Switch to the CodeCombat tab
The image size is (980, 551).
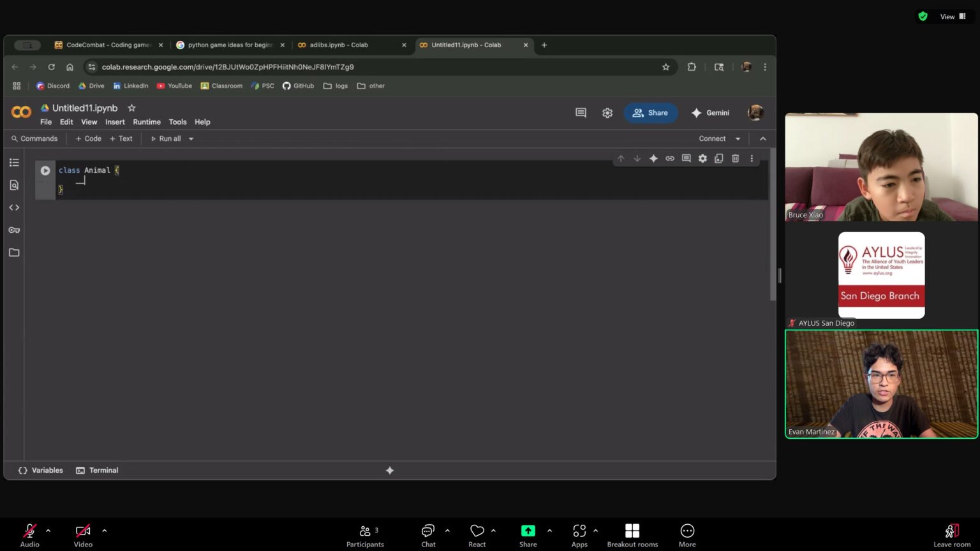(x=108, y=45)
